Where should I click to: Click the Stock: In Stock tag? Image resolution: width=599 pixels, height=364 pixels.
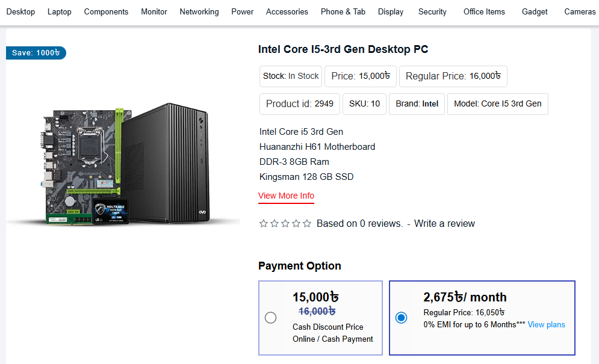(x=291, y=76)
